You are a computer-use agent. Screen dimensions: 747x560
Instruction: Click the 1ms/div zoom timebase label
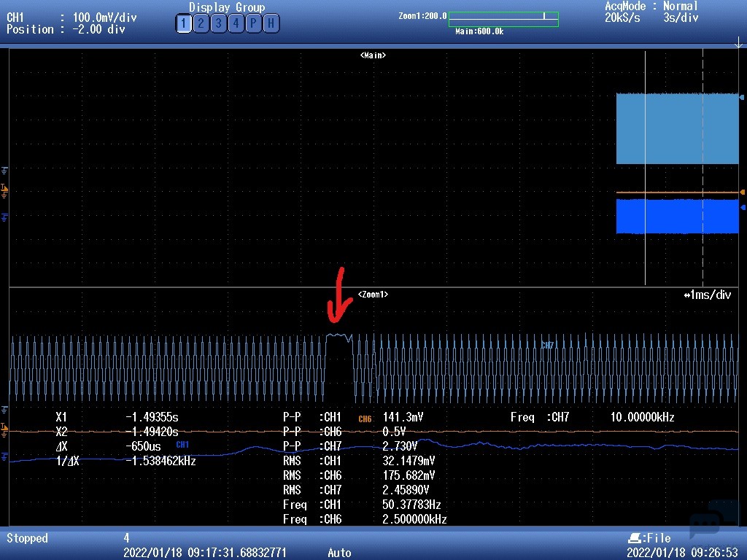[x=707, y=295]
